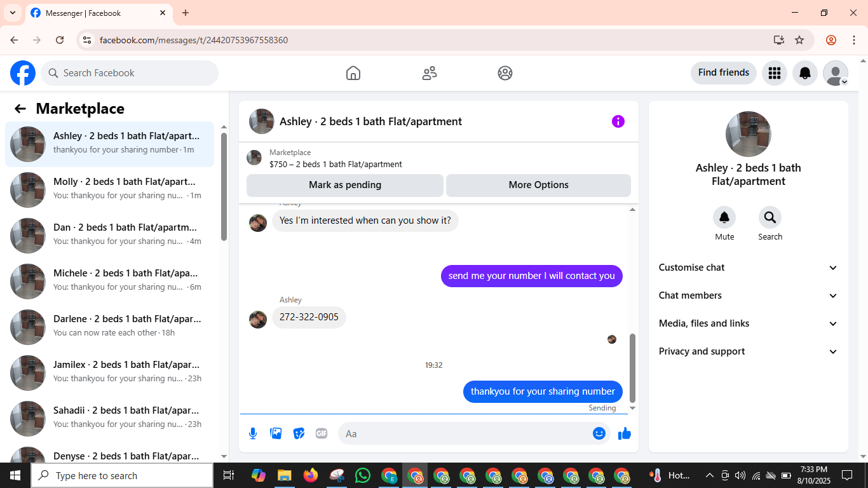Reload the page
Screen dimensions: 868x488
(60, 40)
